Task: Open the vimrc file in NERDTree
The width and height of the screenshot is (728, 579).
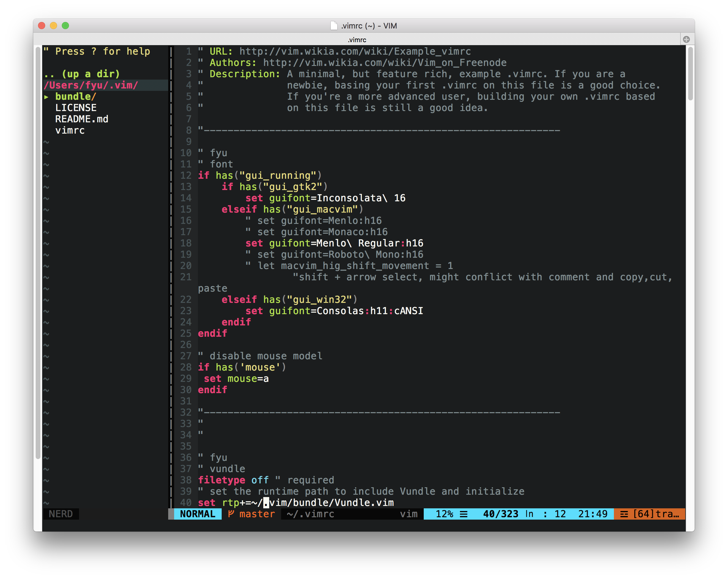Action: 70,130
